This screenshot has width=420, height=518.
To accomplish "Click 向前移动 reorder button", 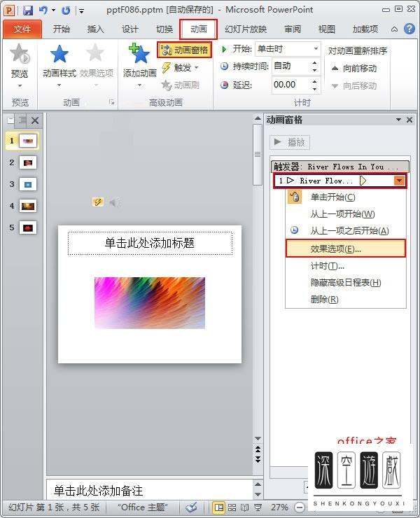I will pyautogui.click(x=354, y=69).
